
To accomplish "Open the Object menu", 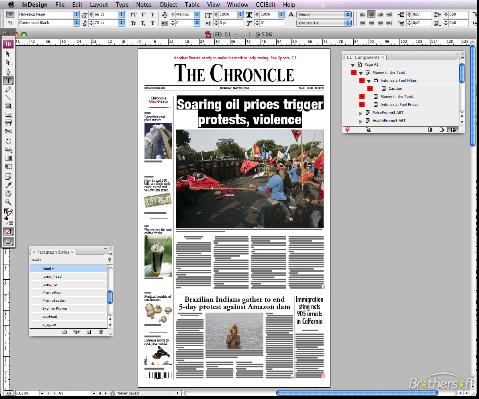I will (168, 4).
